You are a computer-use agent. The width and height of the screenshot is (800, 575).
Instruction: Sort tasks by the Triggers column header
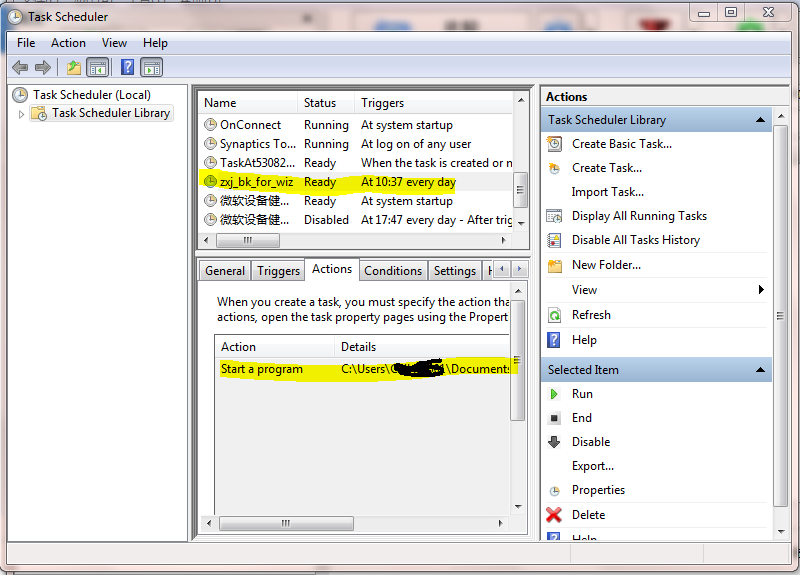click(434, 103)
